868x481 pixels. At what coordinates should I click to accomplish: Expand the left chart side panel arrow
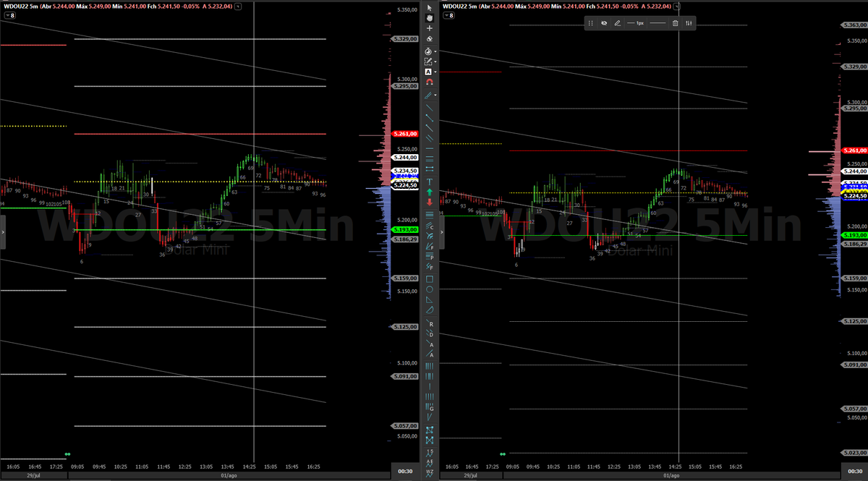click(x=3, y=232)
